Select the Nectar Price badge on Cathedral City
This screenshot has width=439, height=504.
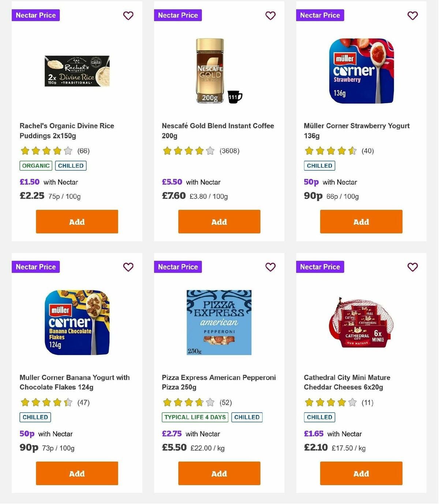(x=320, y=267)
